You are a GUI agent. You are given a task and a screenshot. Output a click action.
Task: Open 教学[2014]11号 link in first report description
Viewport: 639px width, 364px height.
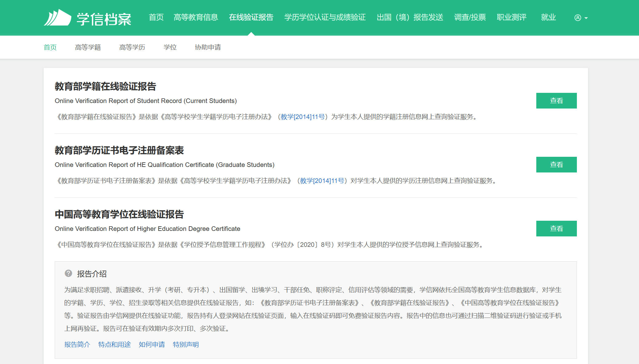click(303, 117)
